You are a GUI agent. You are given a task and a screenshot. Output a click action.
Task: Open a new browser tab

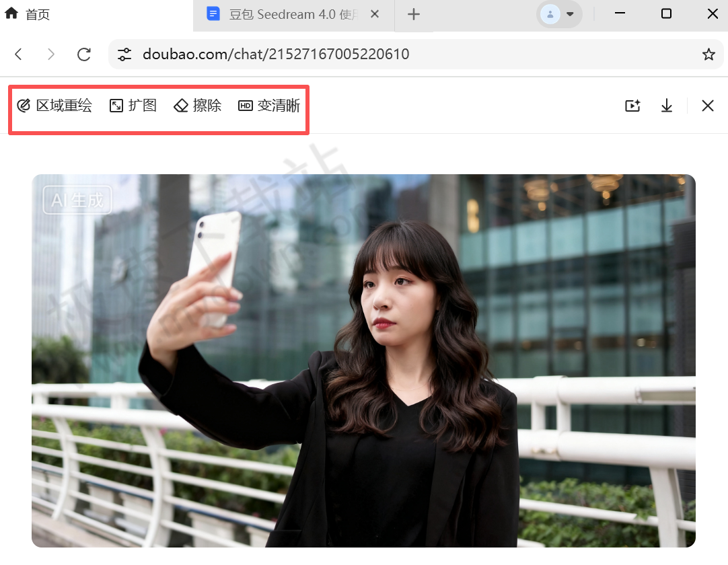click(414, 13)
